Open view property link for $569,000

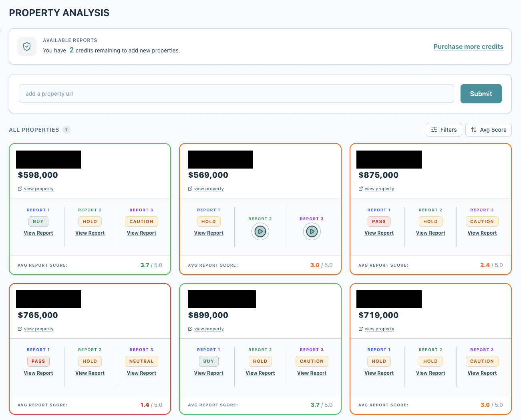(209, 189)
